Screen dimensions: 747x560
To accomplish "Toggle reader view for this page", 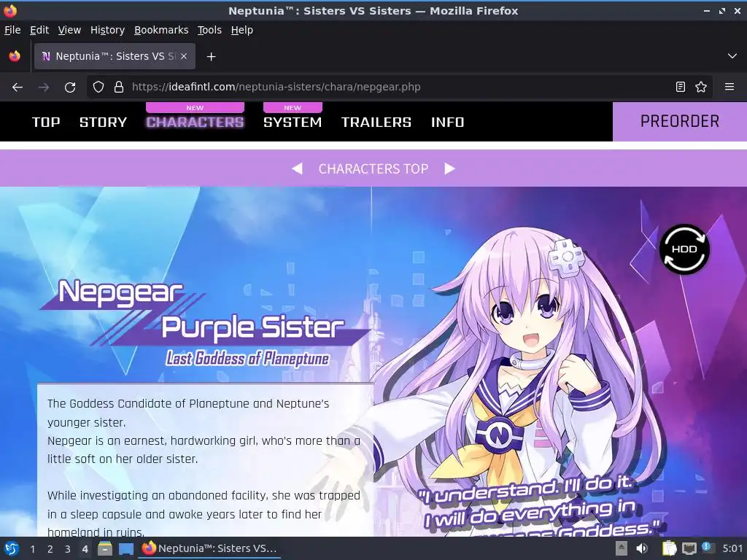I will 681,87.
